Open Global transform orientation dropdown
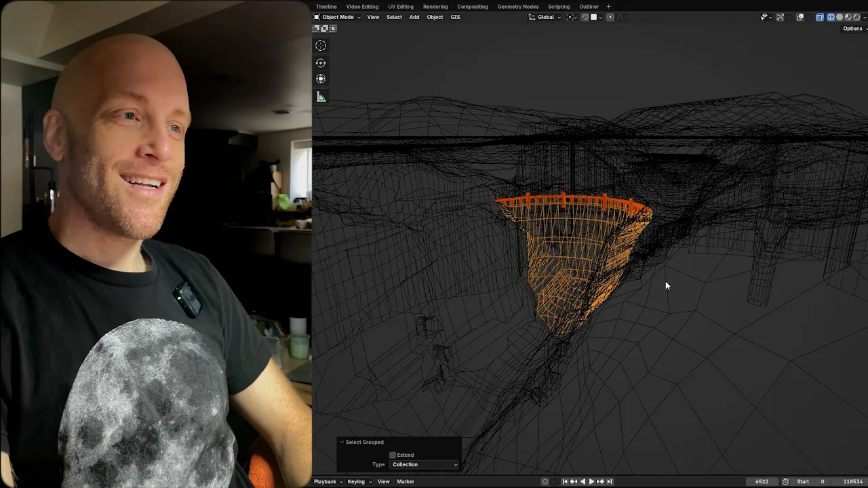Image resolution: width=868 pixels, height=488 pixels. tap(545, 17)
